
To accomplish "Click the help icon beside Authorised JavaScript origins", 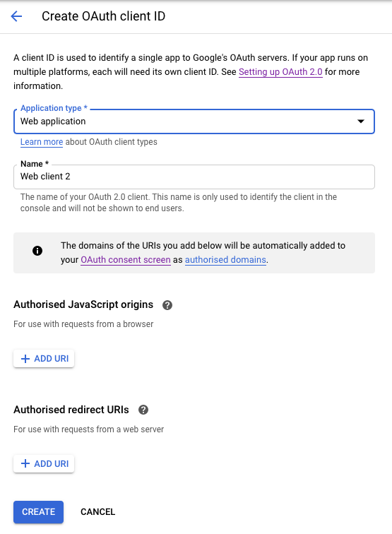I will pos(167,305).
